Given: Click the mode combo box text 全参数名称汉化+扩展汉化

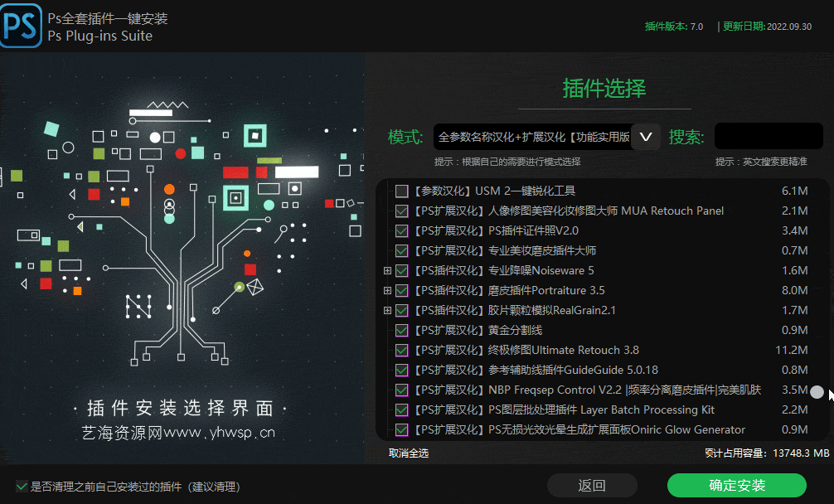Looking at the screenshot, I should (x=534, y=137).
